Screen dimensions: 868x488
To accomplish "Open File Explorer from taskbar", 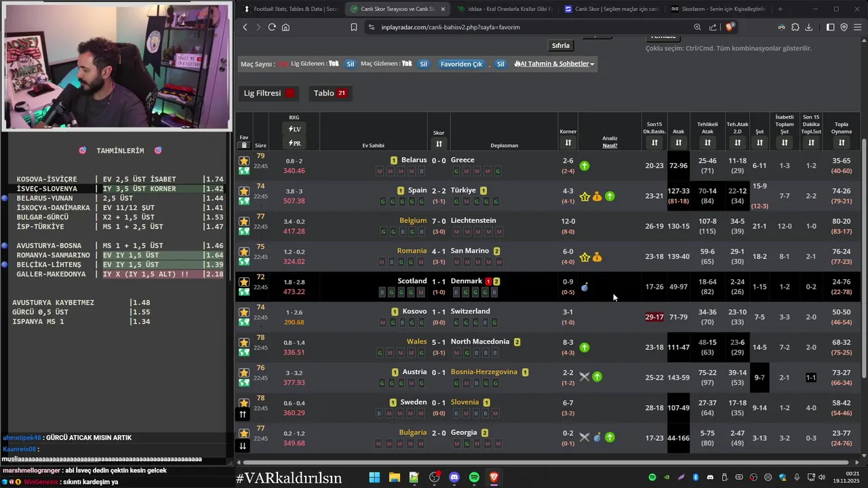I will point(394,478).
